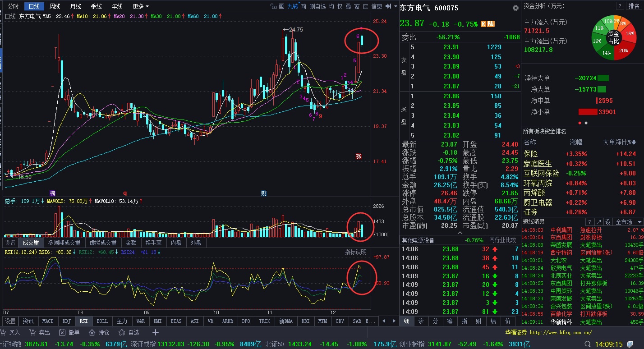Viewport: 644px width, 349px height.
Task: Click the help ? icon in 资金分析
Action: (x=621, y=6)
